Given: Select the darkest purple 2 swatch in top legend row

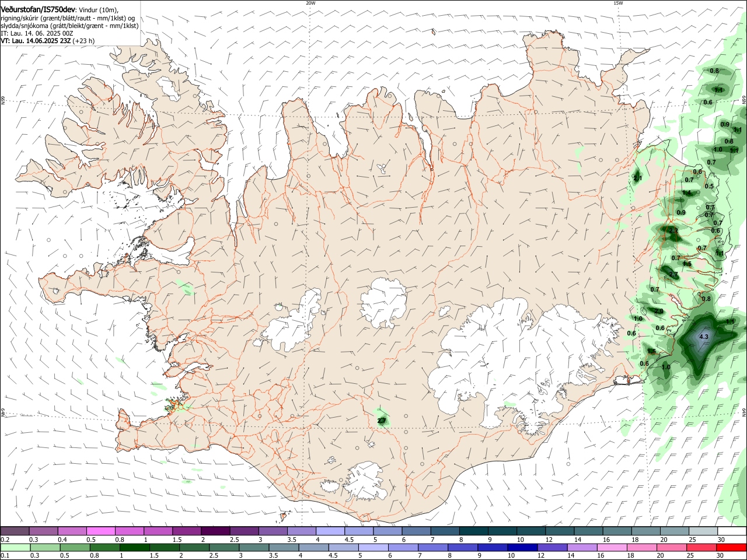Looking at the screenshot, I should click(x=215, y=531).
